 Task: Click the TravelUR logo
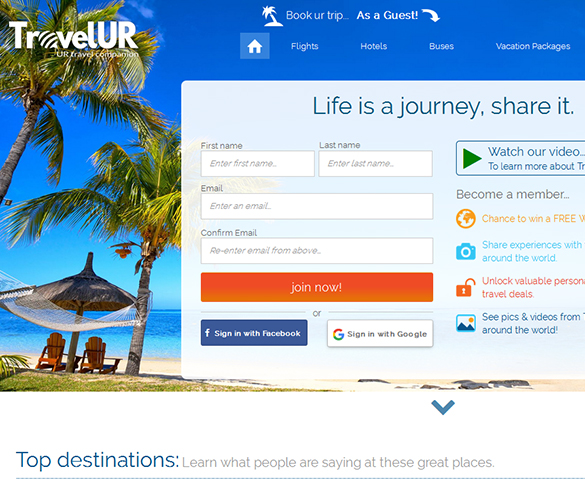(x=73, y=39)
